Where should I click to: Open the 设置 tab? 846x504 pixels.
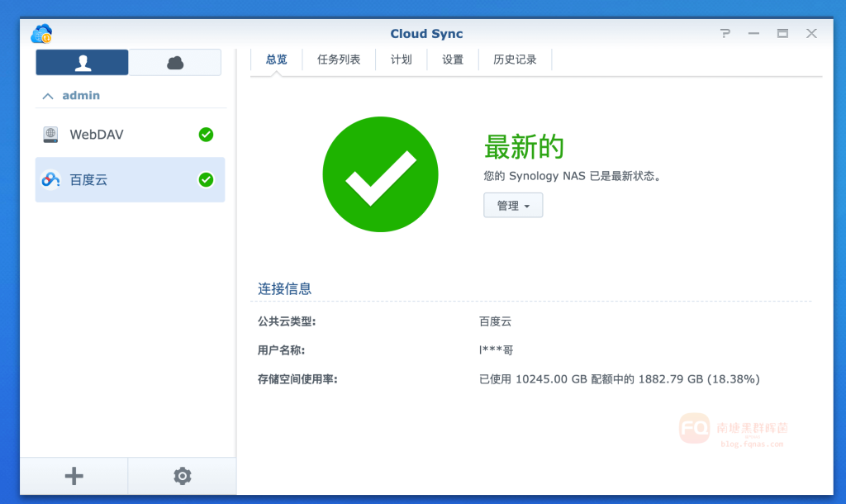click(x=453, y=59)
